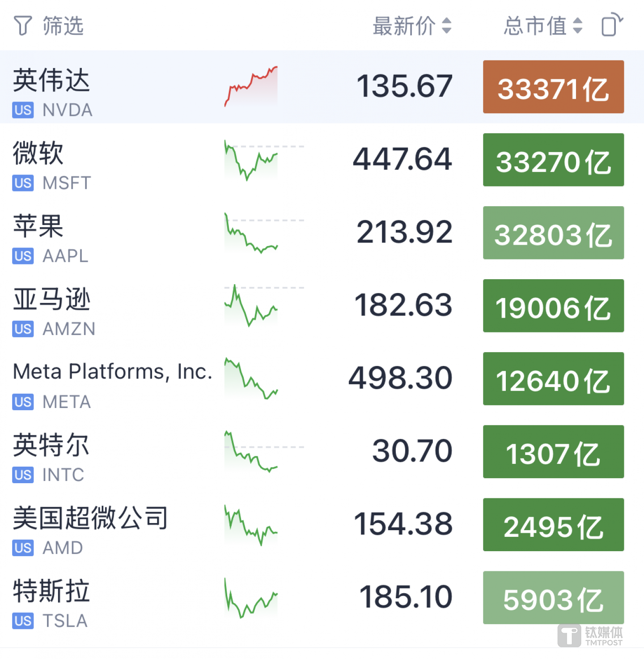The height and width of the screenshot is (659, 644).
Task: Tap the rotate screen icon
Action: click(612, 25)
